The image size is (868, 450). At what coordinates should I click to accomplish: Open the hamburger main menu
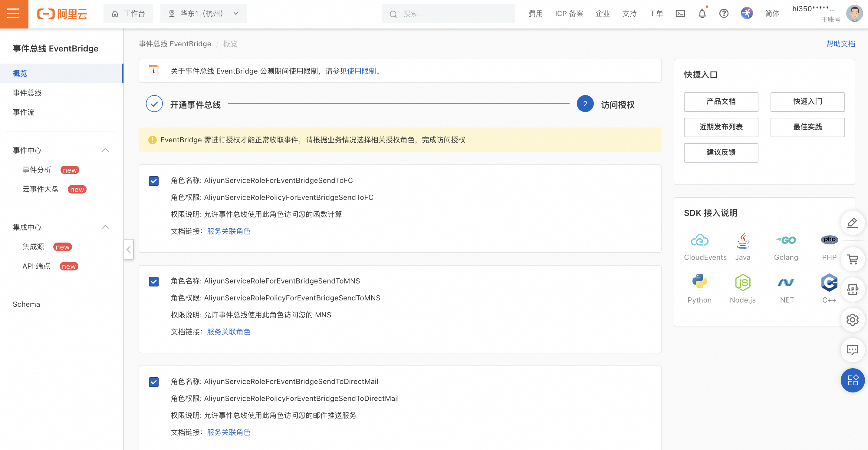coord(14,14)
